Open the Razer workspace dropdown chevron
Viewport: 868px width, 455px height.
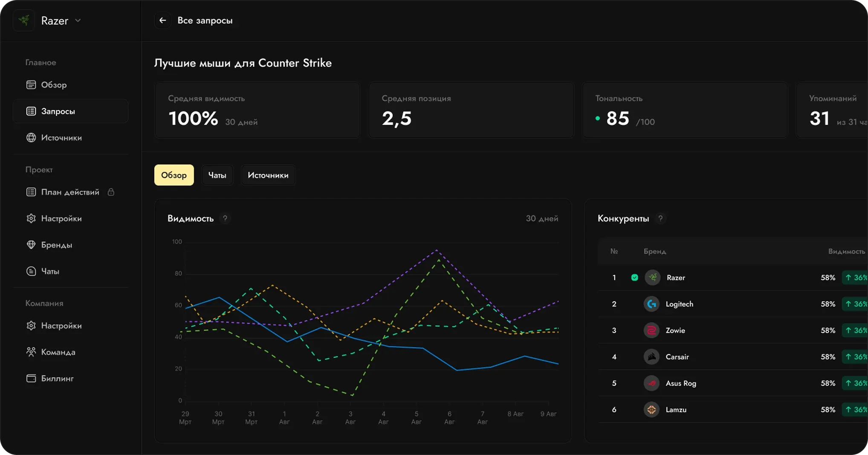click(x=78, y=20)
